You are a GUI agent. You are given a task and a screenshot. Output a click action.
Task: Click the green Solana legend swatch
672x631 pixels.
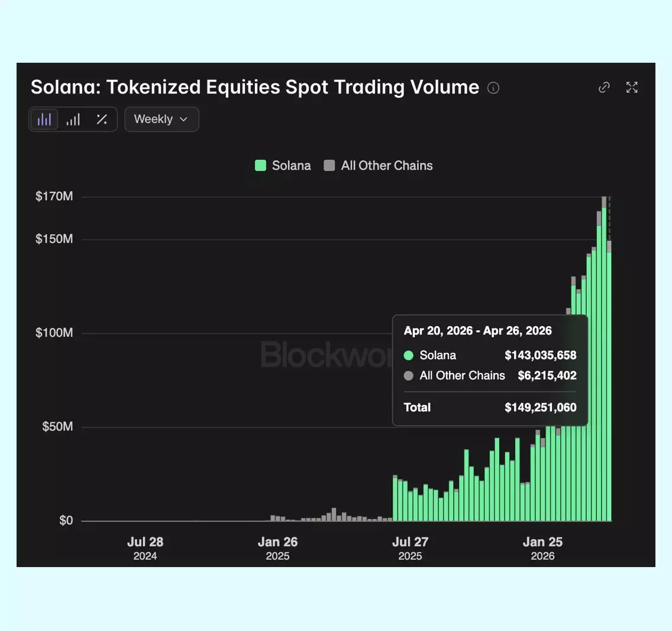click(x=260, y=166)
